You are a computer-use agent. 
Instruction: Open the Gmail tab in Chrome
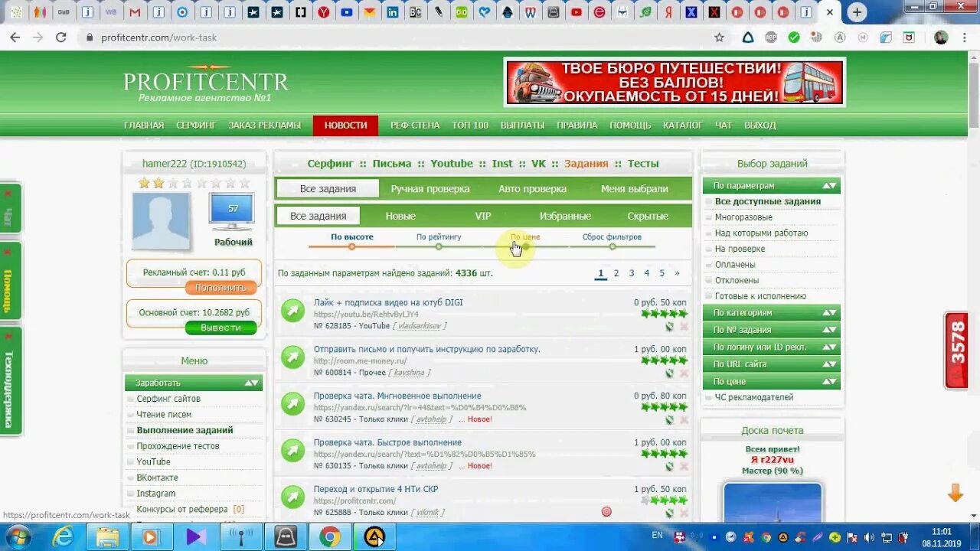click(135, 12)
